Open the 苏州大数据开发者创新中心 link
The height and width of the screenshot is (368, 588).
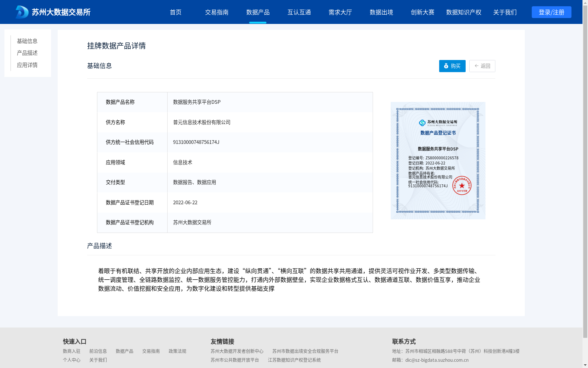[237, 351]
